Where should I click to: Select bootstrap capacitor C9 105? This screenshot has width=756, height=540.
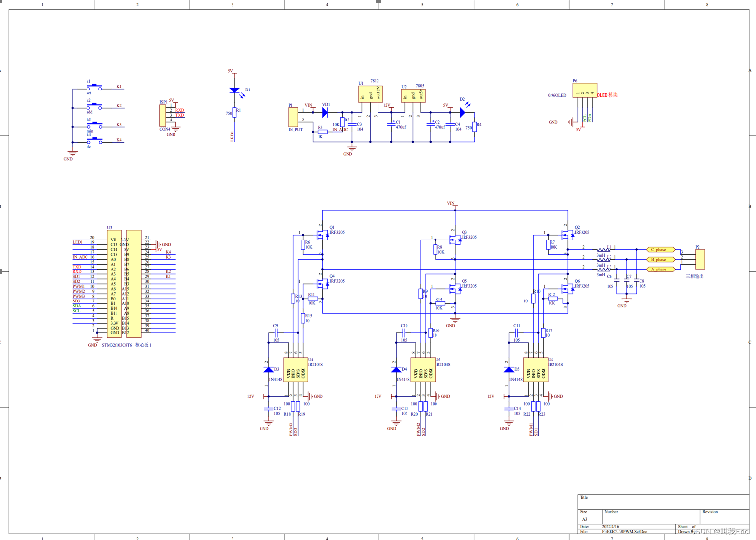(x=276, y=333)
